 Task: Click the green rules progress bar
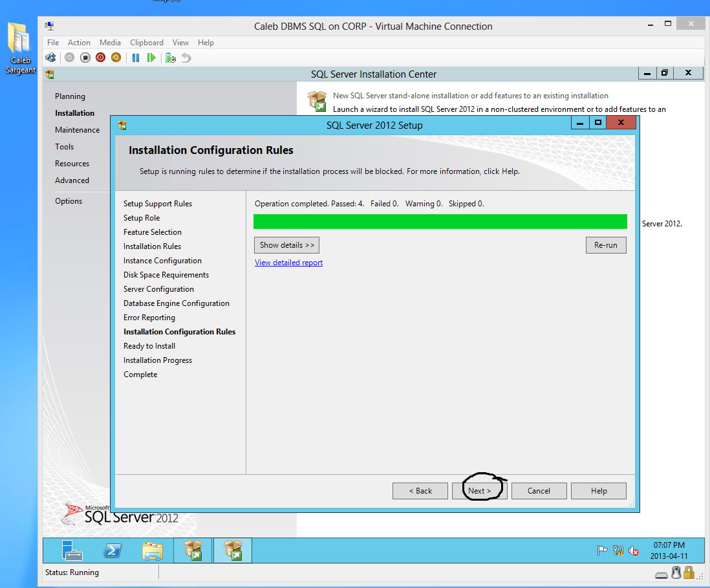(440, 221)
